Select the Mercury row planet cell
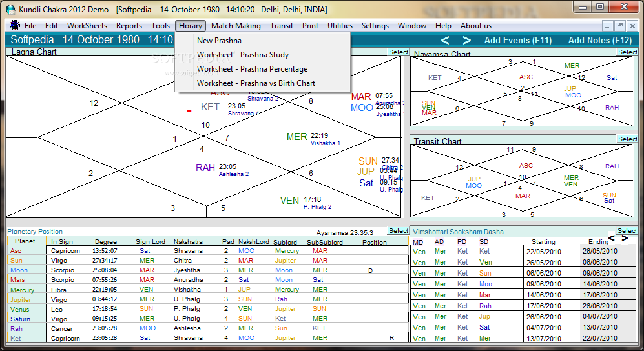644x351 pixels. 26,290
